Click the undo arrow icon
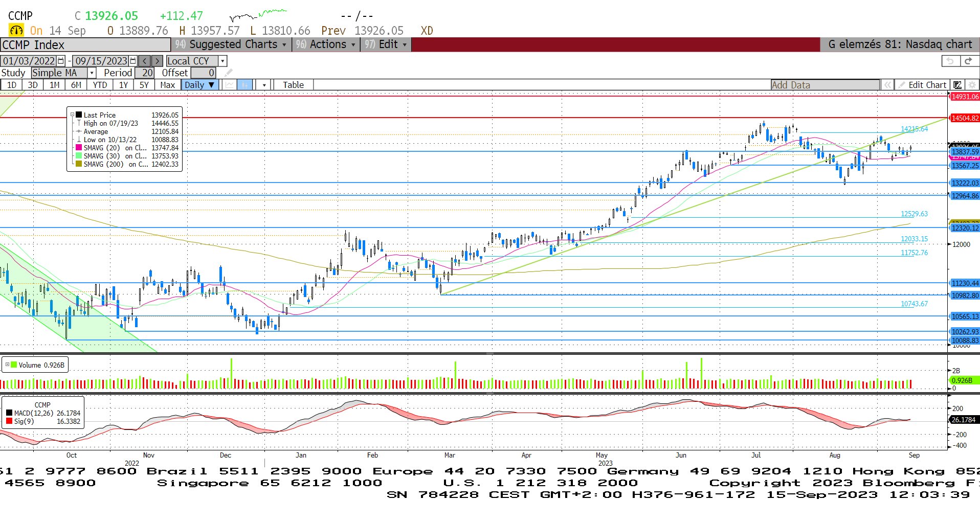 point(950,61)
